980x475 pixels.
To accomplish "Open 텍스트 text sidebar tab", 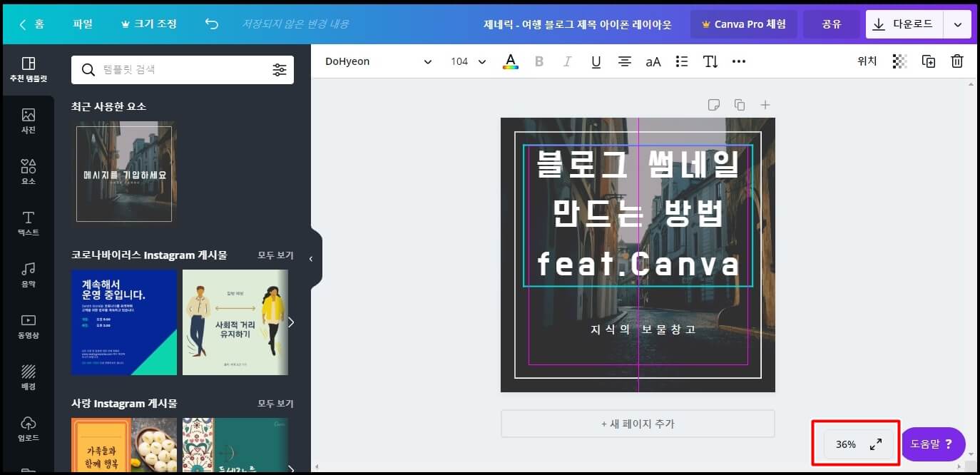I will 28,224.
